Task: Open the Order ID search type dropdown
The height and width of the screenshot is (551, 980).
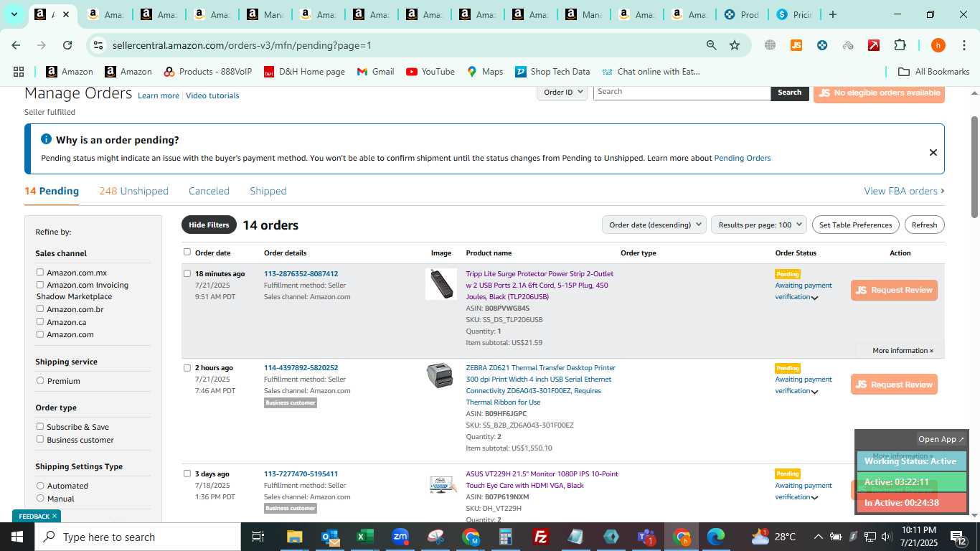Action: click(x=562, y=92)
